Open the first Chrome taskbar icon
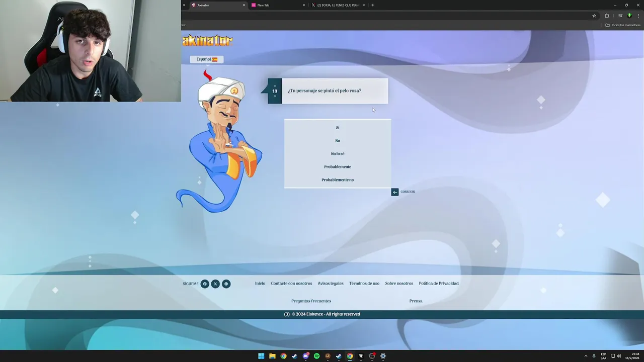 (x=283, y=356)
